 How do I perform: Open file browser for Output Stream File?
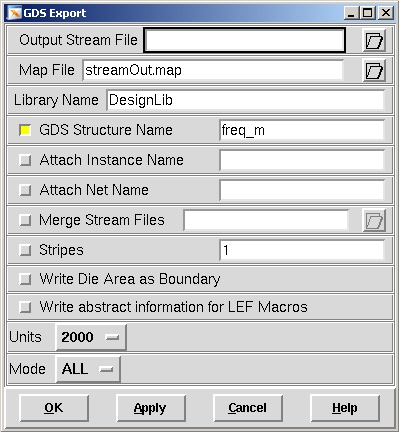[x=374, y=40]
